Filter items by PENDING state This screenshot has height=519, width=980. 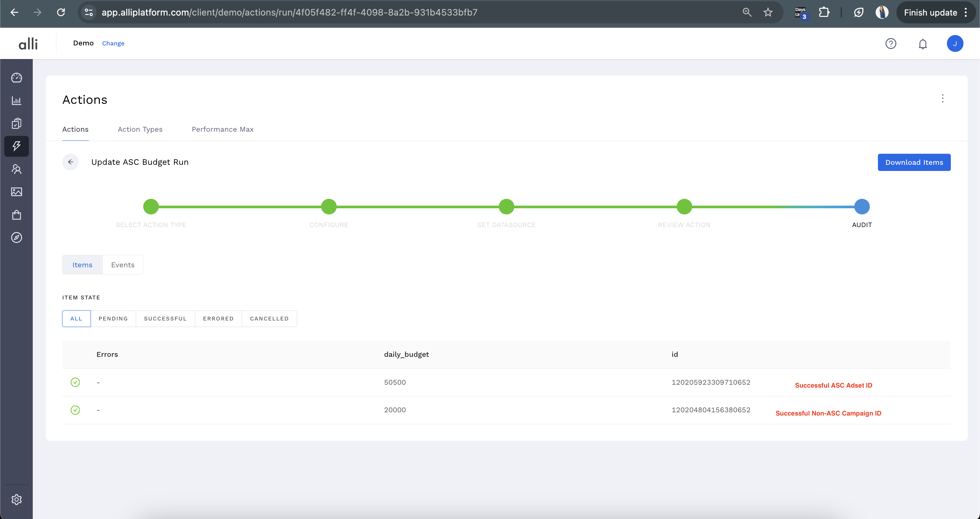tap(113, 318)
